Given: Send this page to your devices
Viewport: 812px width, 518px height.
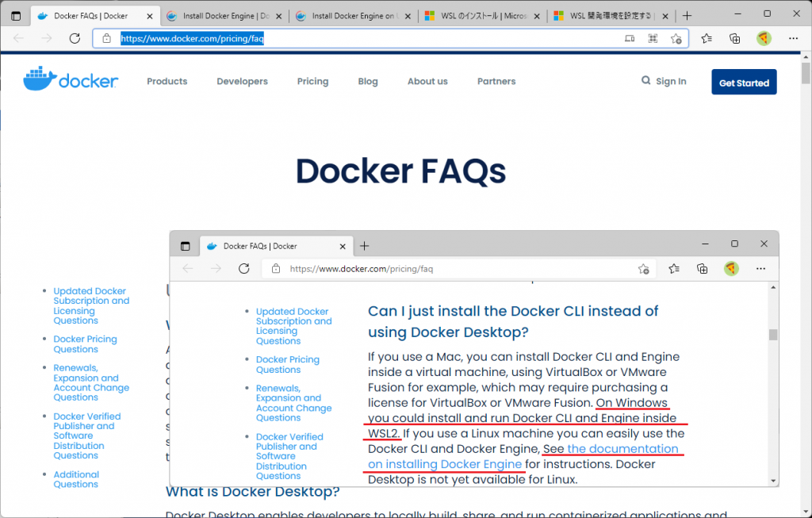Looking at the screenshot, I should pyautogui.click(x=630, y=38).
